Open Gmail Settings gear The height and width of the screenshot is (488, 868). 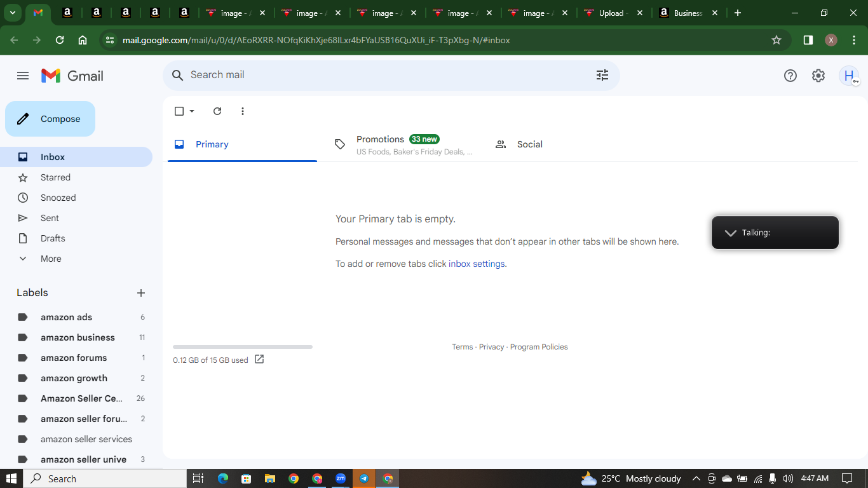pos(818,76)
